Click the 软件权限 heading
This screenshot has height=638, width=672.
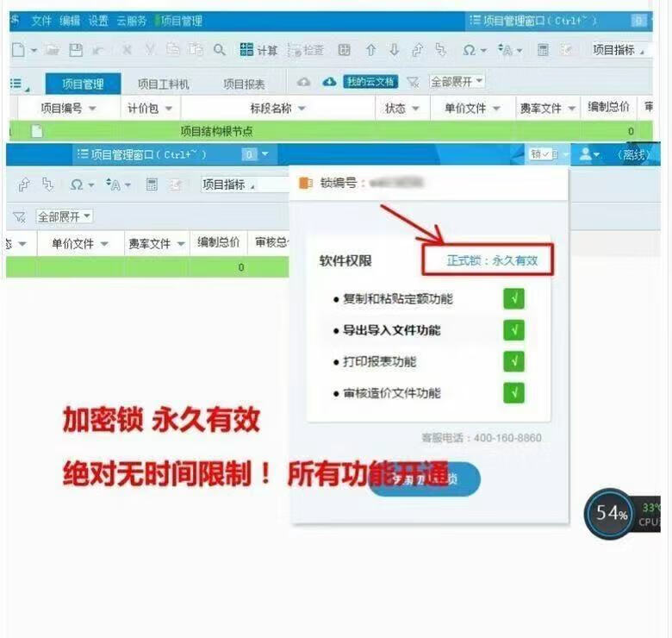[x=345, y=260]
